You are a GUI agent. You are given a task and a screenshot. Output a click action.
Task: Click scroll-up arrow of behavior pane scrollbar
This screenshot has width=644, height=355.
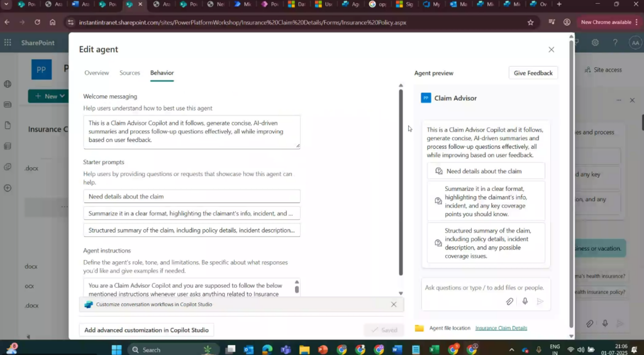click(x=401, y=85)
